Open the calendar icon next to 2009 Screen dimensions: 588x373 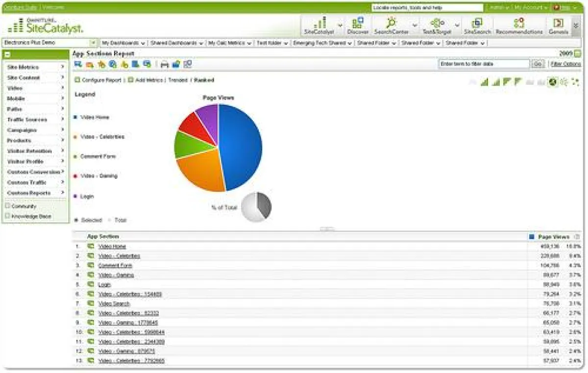578,53
